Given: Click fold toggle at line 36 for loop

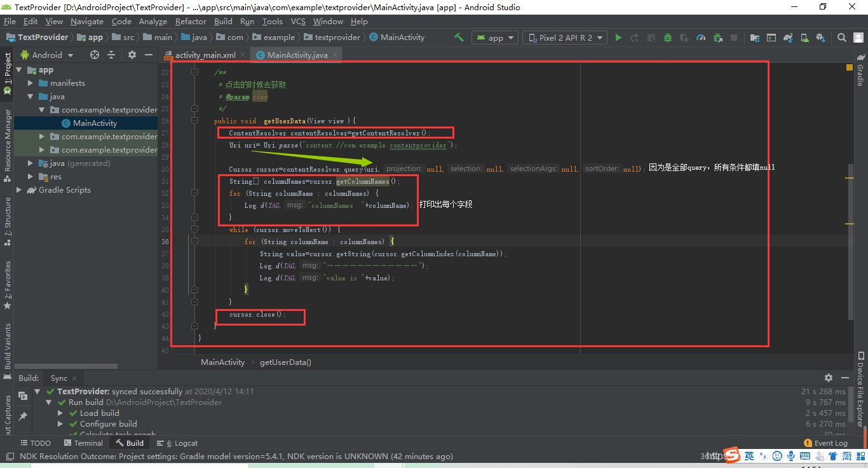Looking at the screenshot, I should click(196, 242).
